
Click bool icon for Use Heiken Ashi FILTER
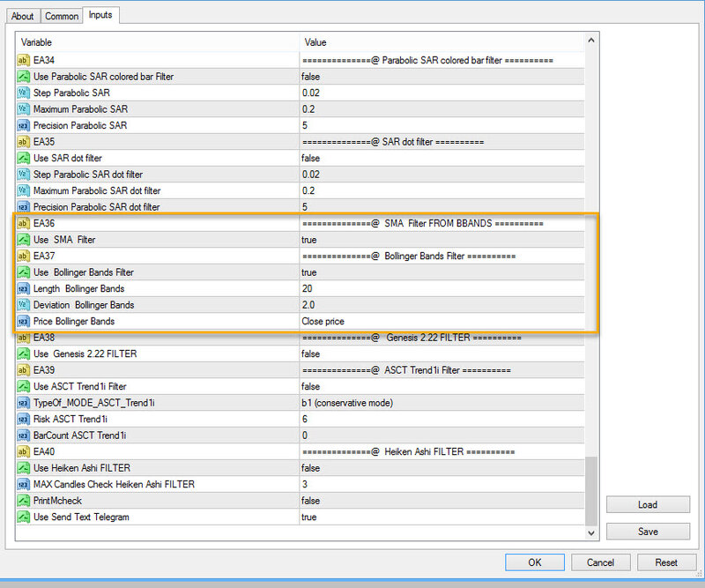coord(24,468)
